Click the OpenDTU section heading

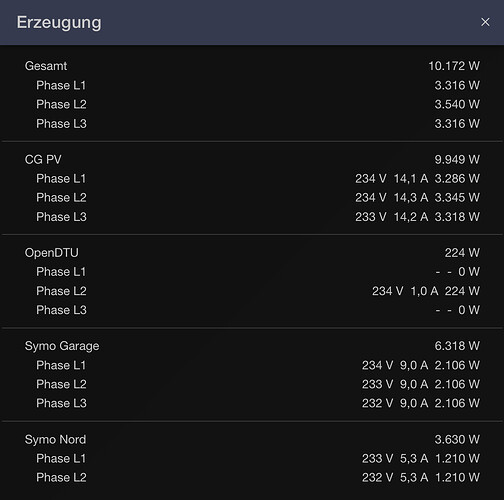(x=52, y=253)
